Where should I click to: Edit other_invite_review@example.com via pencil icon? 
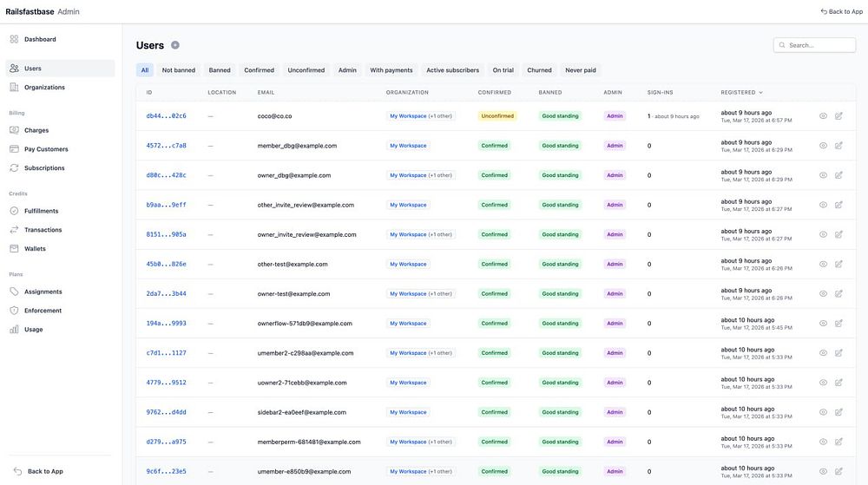(838, 205)
